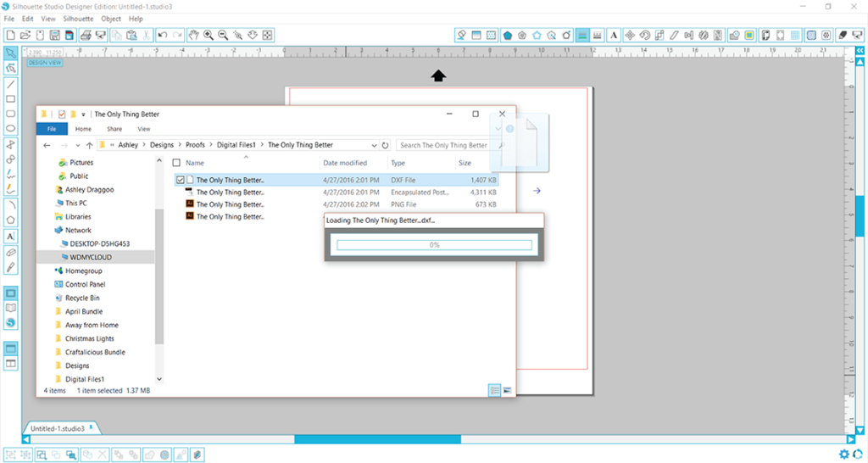Open the address bar history dropdown
The width and height of the screenshot is (868, 463).
coord(374,145)
